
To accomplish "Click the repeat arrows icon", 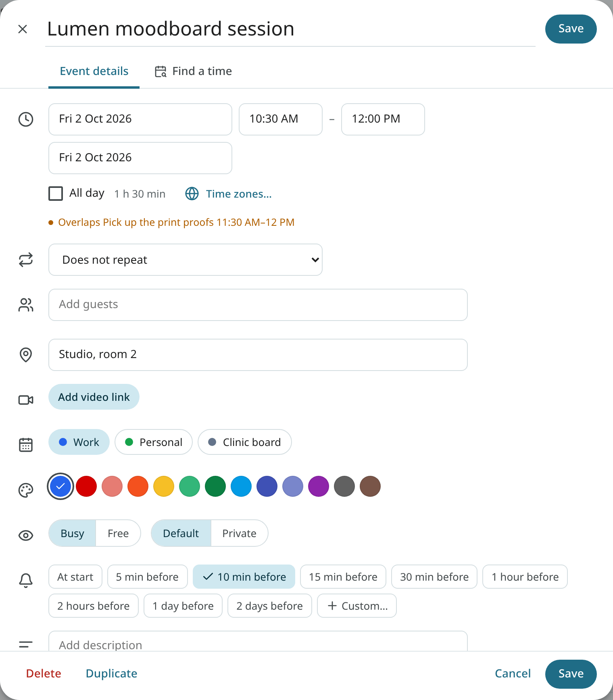I will click(26, 260).
